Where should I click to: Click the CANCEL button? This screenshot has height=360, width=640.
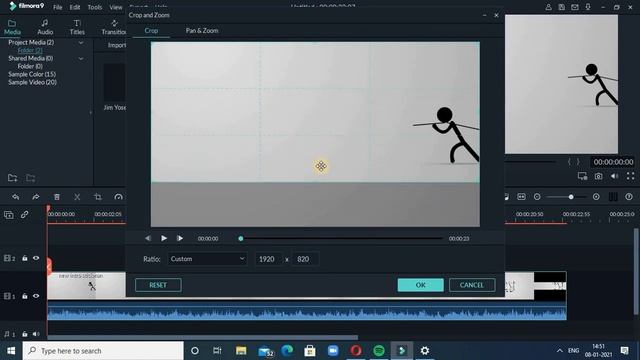pyautogui.click(x=472, y=285)
